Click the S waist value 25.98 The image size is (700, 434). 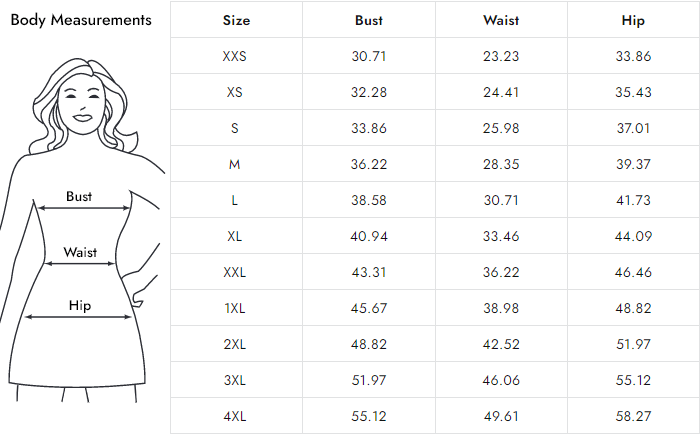coord(500,128)
